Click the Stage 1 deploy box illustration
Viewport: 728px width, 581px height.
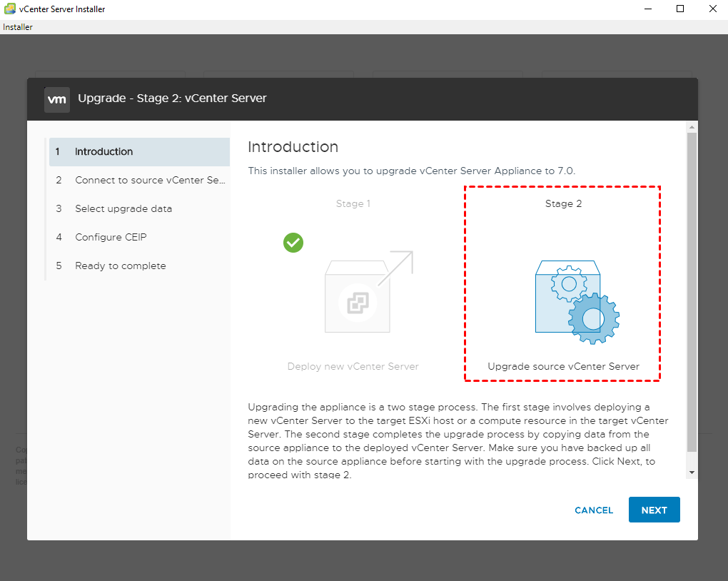pos(369,292)
